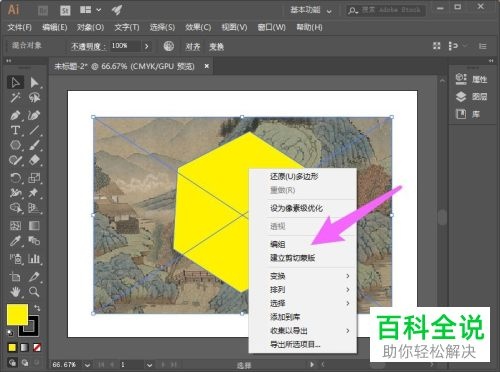Activate the Hand tool
The width and height of the screenshot is (500, 372).
(15, 292)
